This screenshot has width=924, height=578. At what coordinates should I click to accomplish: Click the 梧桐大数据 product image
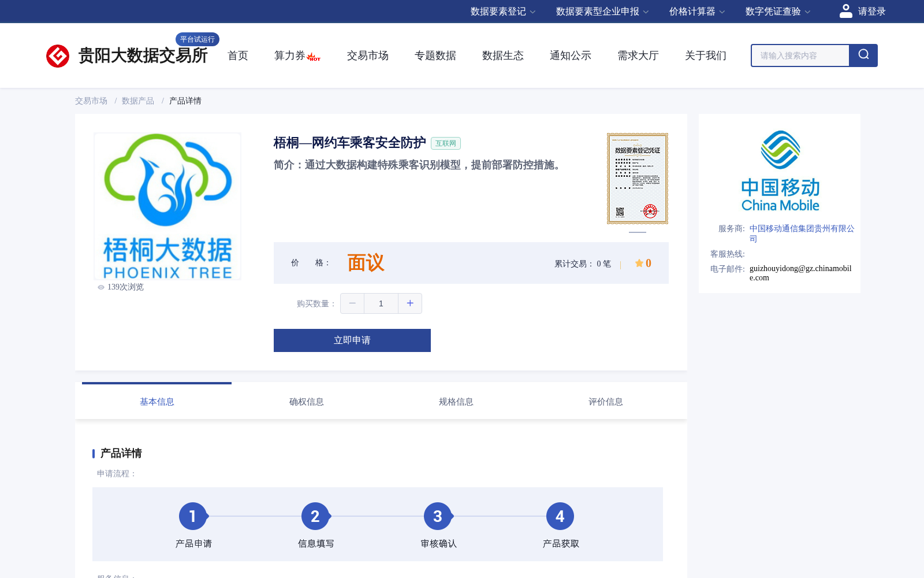point(167,206)
